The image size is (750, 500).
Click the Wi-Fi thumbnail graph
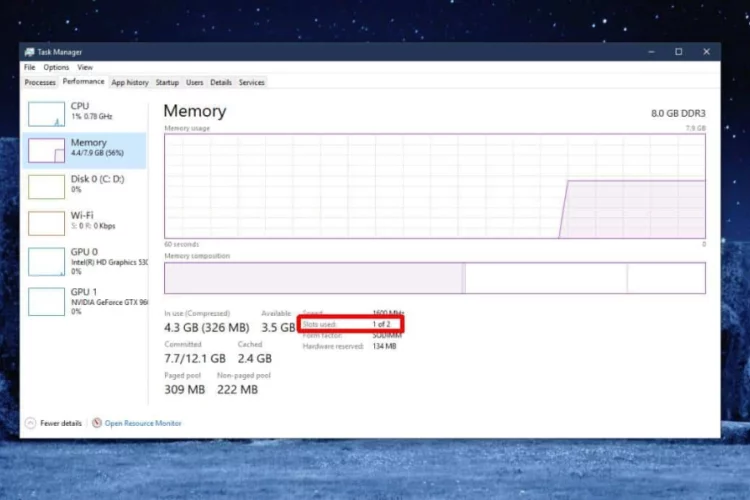tap(46, 223)
